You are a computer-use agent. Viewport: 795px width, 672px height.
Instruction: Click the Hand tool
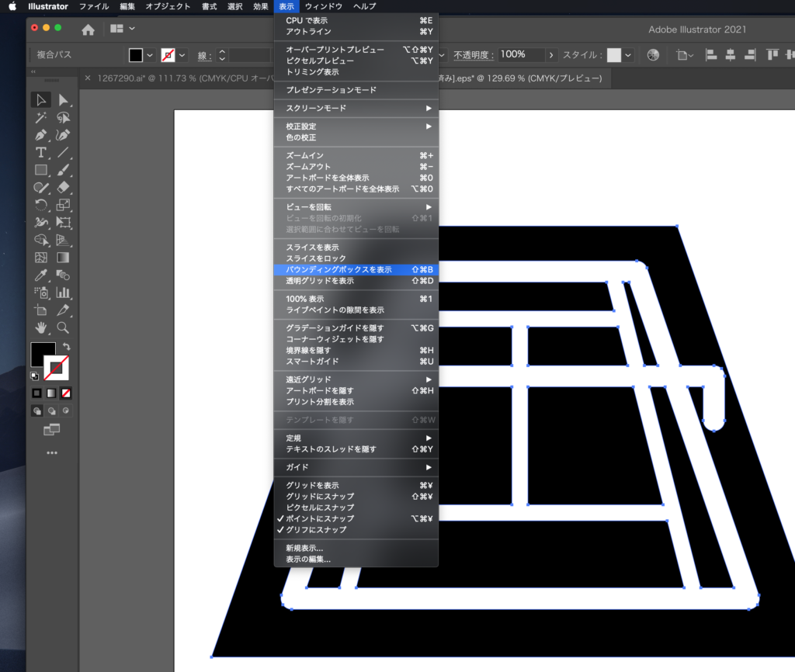tap(41, 327)
